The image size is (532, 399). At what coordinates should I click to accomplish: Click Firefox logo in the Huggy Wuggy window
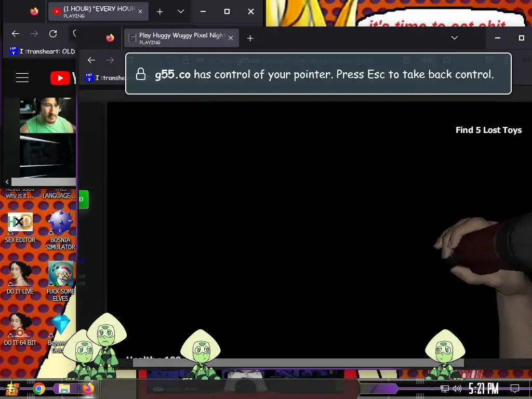(x=110, y=38)
